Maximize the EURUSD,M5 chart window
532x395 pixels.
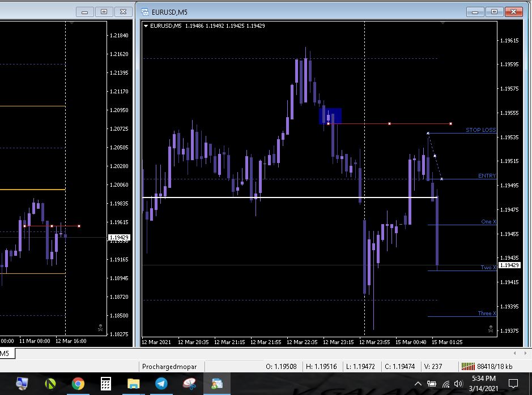pos(494,12)
